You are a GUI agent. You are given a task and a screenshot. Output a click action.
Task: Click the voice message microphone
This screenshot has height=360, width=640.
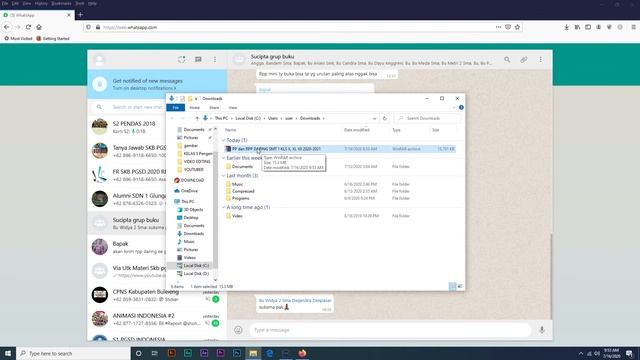coord(542,330)
